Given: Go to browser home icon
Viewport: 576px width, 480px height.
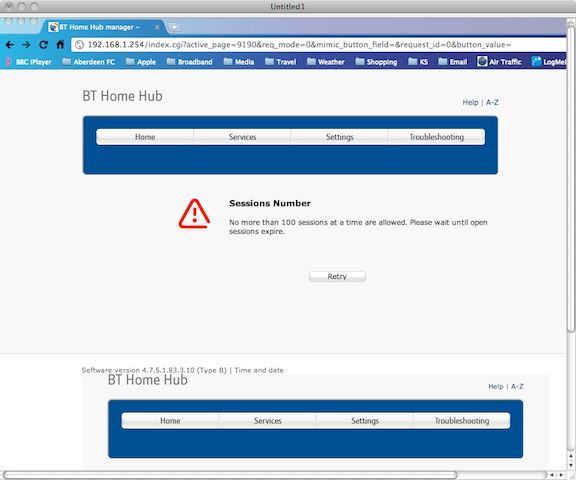Looking at the screenshot, I should click(x=60, y=45).
